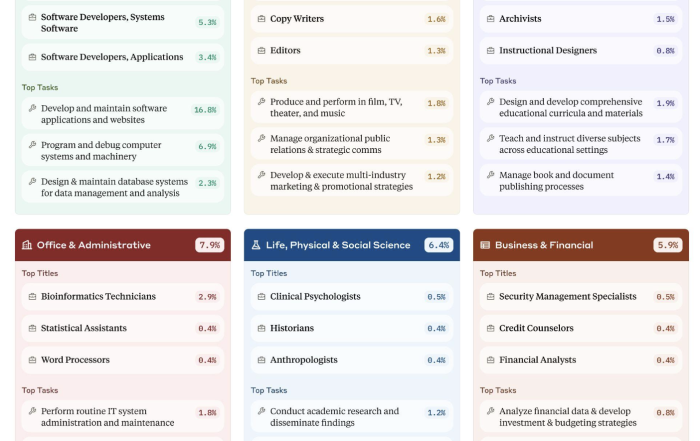This screenshot has height=441, width=700.
Task: Select the Software Developers, Applications row
Action: coord(123,57)
